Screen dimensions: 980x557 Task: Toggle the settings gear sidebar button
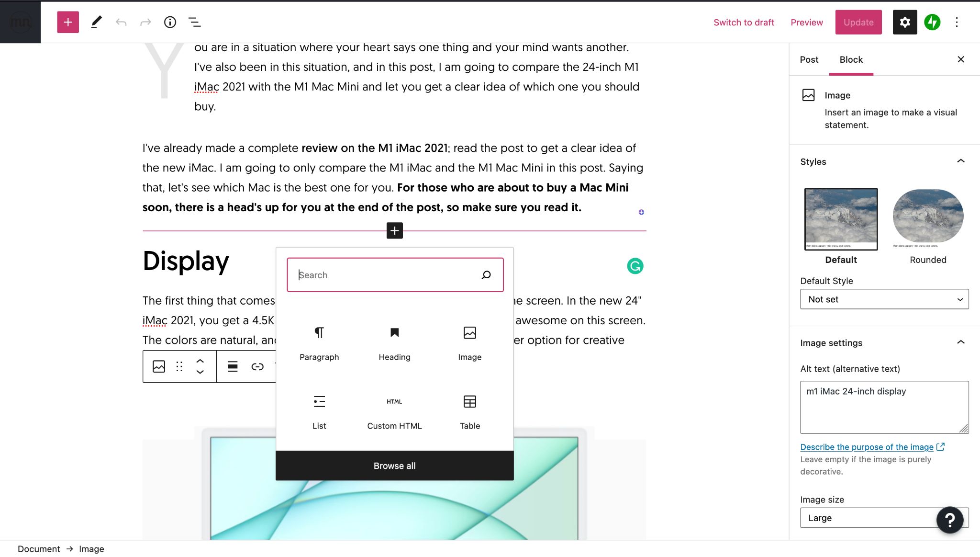pos(904,22)
